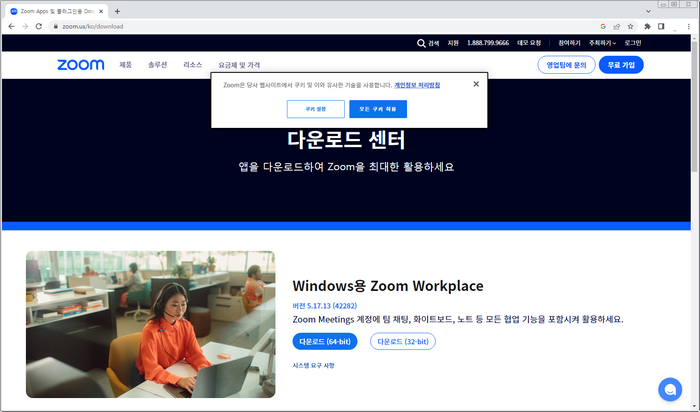The width and height of the screenshot is (700, 412).
Task: Open 개인정보 처리방침 link
Action: click(417, 85)
